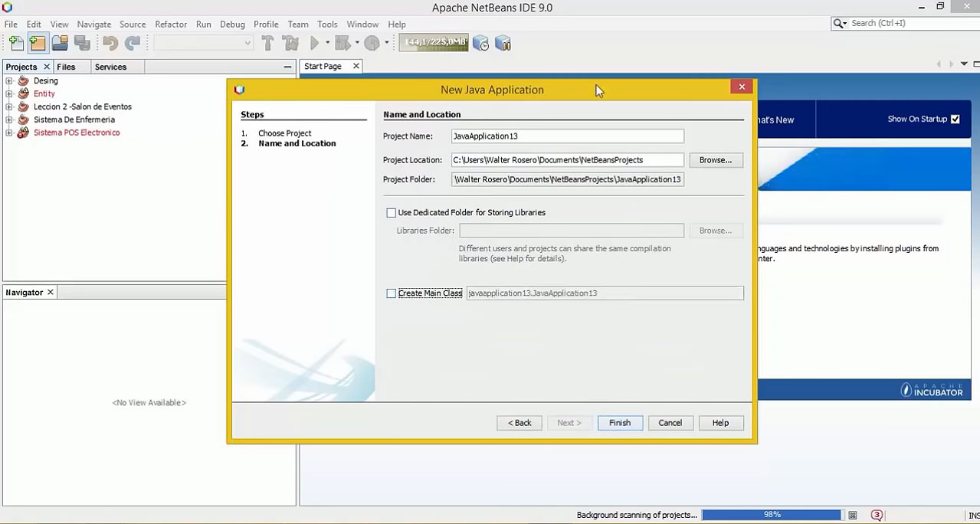Open the Refactor menu
Screen dimensions: 980x524
pos(170,25)
